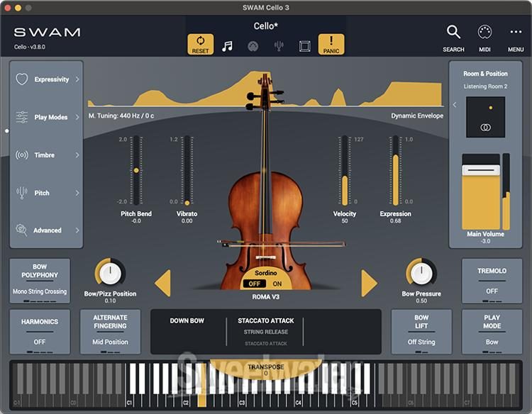This screenshot has height=414, width=532.
Task: Click the Timbre waves icon
Action: point(22,155)
